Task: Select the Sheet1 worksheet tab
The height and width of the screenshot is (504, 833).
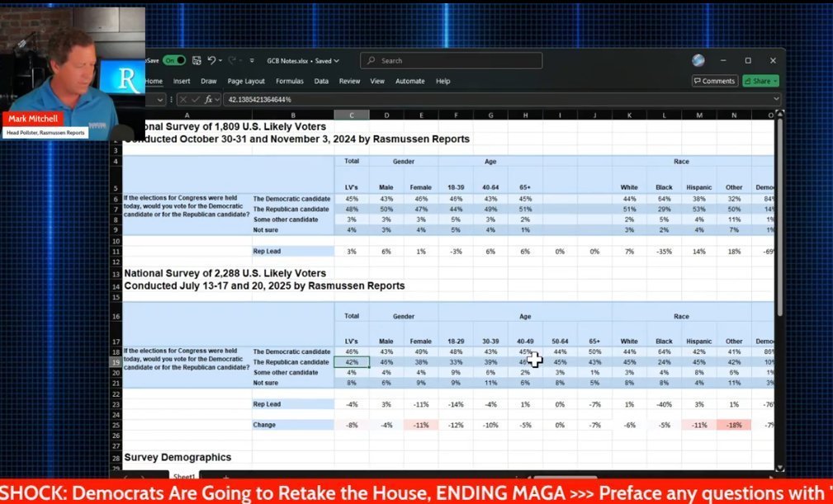Action: click(183, 476)
